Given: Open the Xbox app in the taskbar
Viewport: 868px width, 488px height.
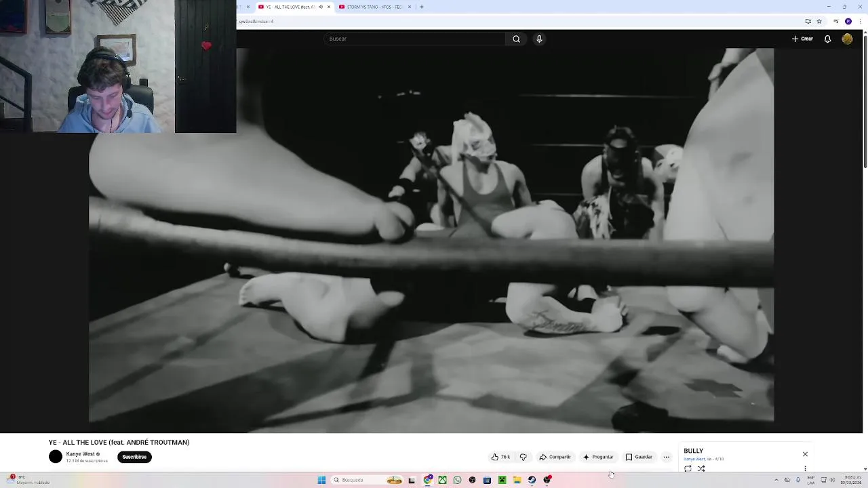Looking at the screenshot, I should 442,480.
